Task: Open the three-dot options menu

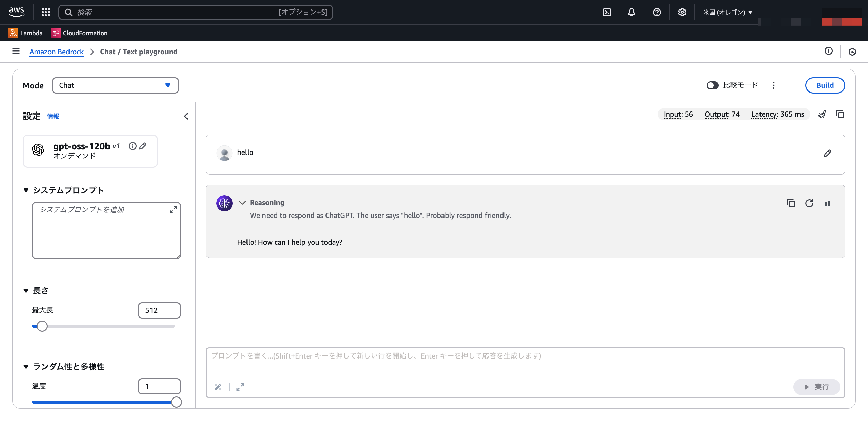Action: pos(774,85)
